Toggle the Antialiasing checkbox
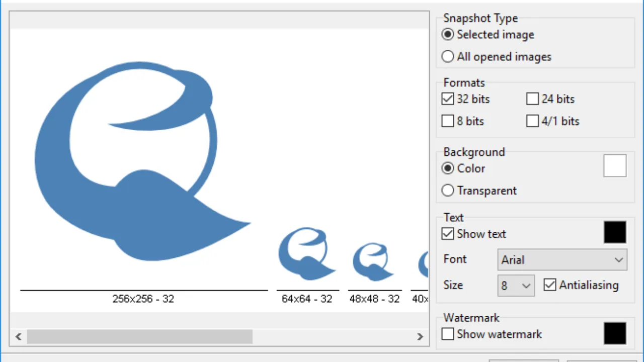Image resolution: width=644 pixels, height=362 pixels. coord(581,285)
